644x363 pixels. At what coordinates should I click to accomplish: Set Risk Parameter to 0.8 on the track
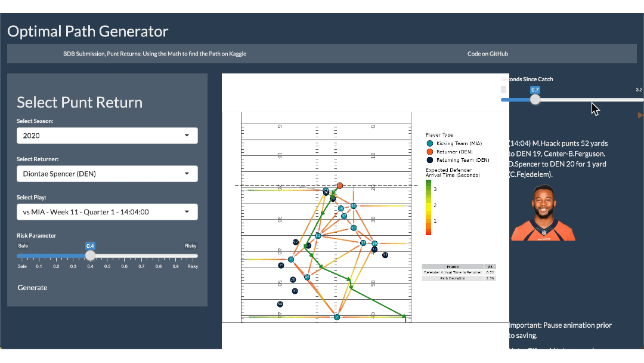coord(159,256)
